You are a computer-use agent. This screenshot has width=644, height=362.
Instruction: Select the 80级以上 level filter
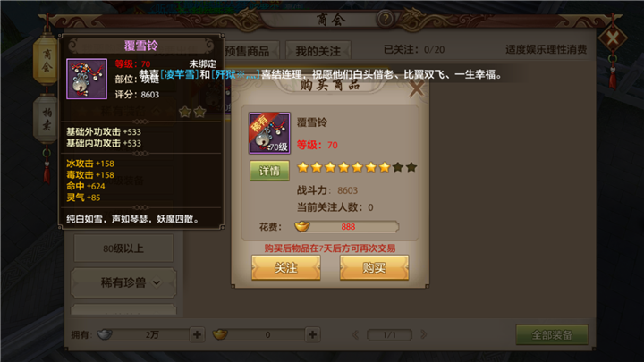[123, 248]
